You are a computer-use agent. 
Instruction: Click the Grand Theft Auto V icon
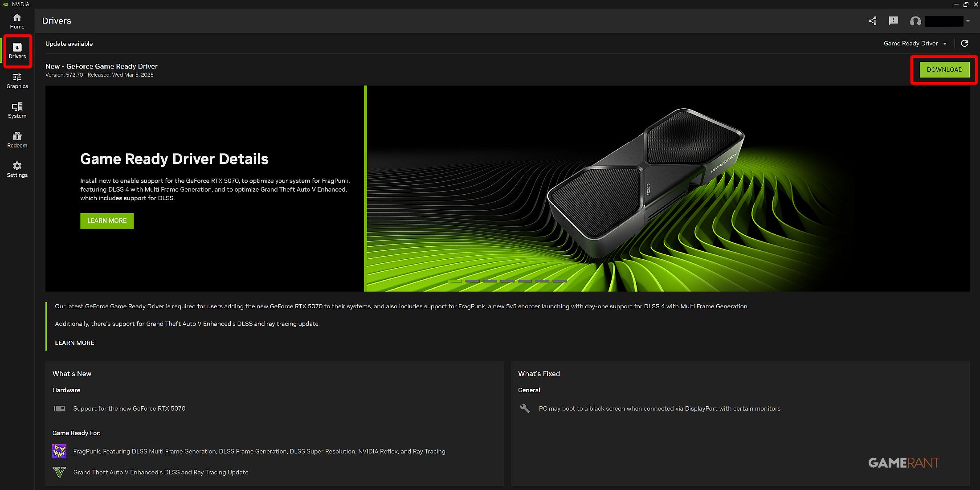59,472
